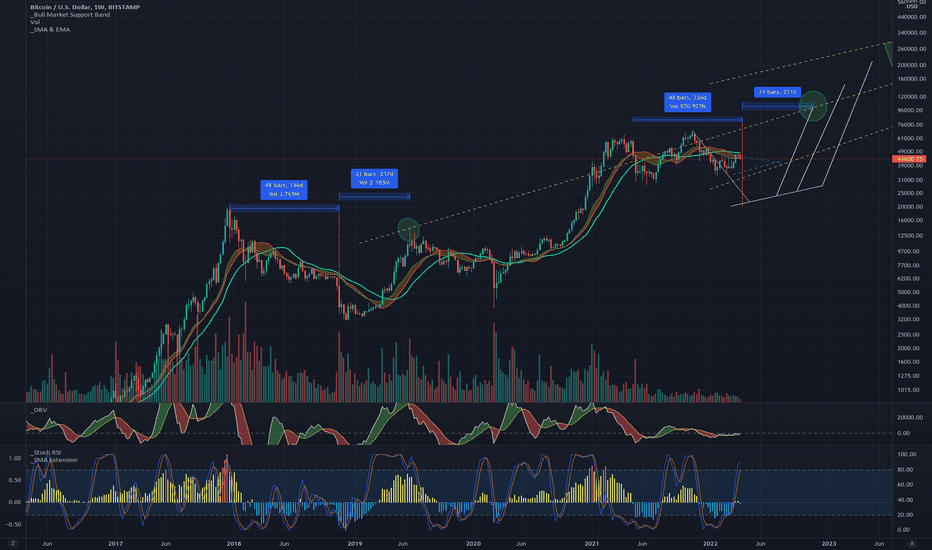Click the 2018 label on the time axis
This screenshot has height=550, width=932.
234,543
